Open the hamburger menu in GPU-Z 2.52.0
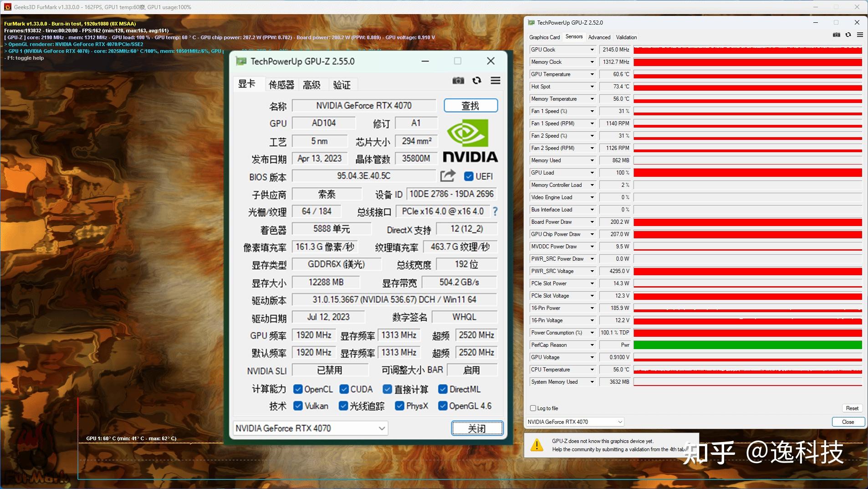Screen dimensions: 868x489 point(860,35)
